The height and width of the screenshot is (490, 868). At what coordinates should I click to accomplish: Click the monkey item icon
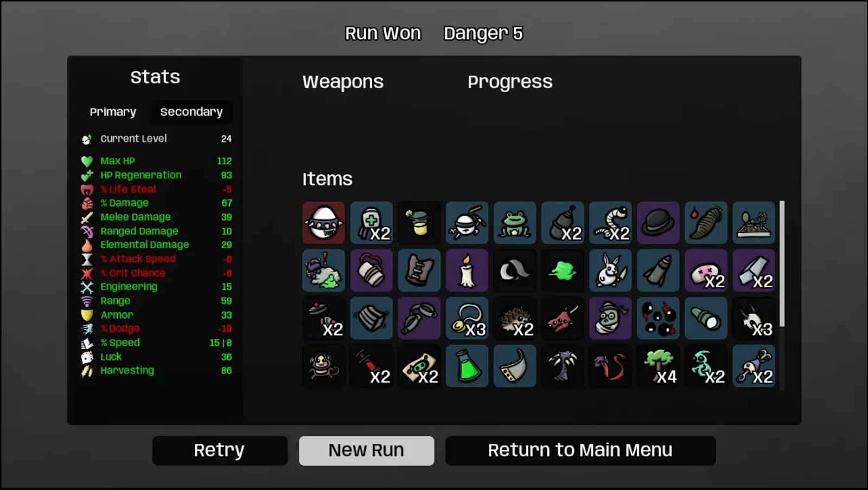[324, 366]
